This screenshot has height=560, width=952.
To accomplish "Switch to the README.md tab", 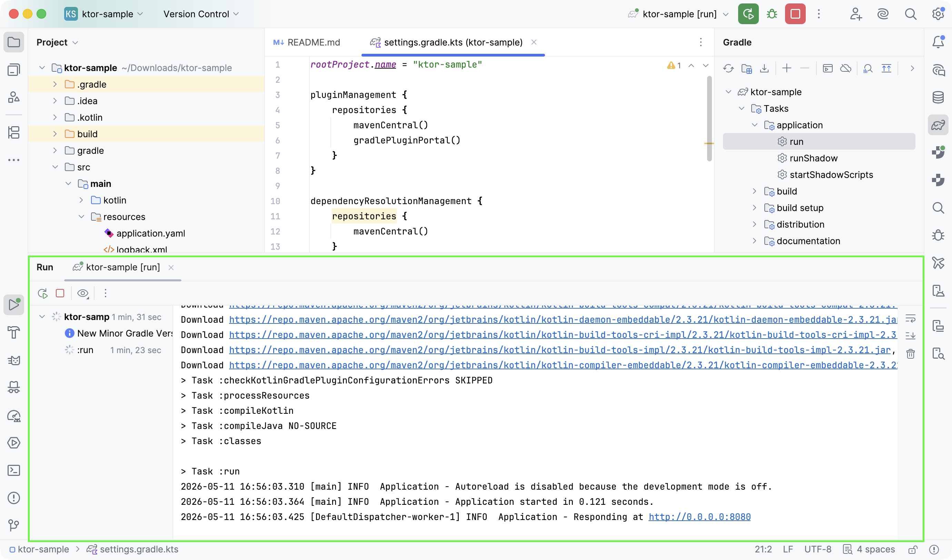I will 306,42.
